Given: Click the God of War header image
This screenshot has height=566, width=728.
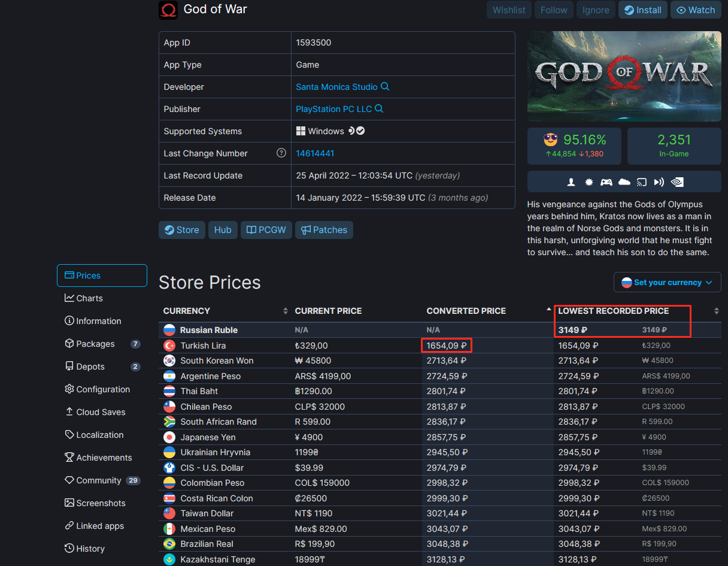Looking at the screenshot, I should (624, 76).
